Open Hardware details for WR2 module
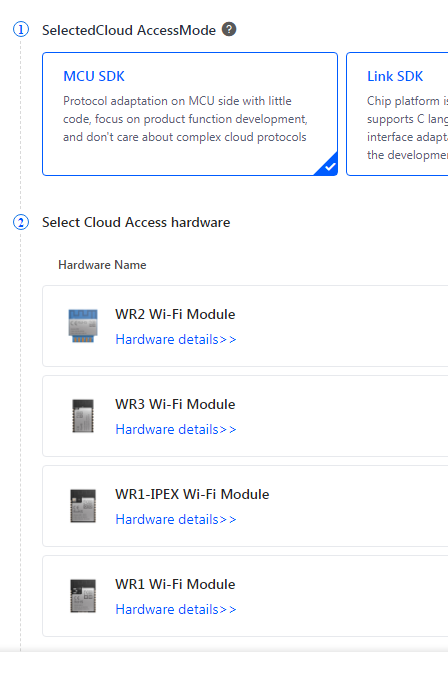 pyautogui.click(x=176, y=339)
